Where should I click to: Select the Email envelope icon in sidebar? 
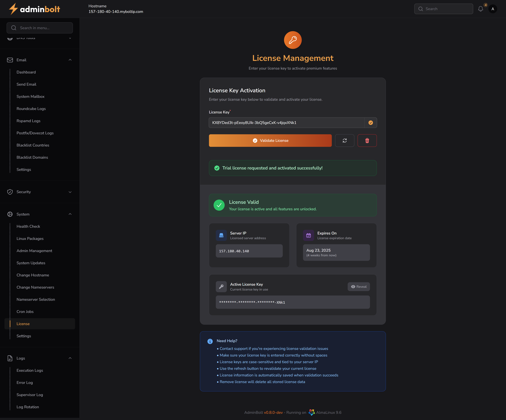pos(10,60)
